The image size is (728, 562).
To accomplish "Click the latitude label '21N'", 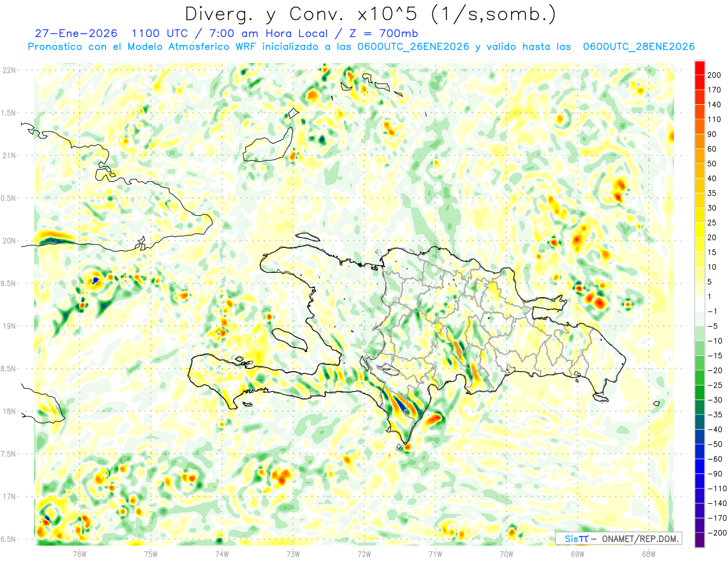I will click(x=9, y=156).
